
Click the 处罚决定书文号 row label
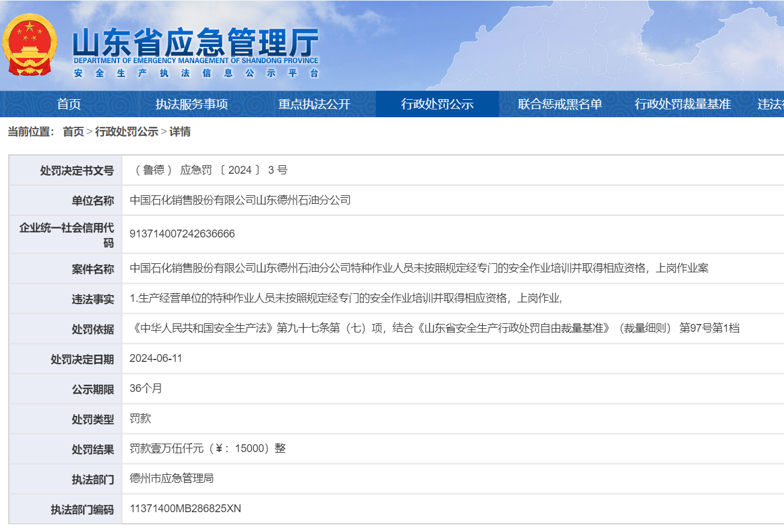(77, 171)
